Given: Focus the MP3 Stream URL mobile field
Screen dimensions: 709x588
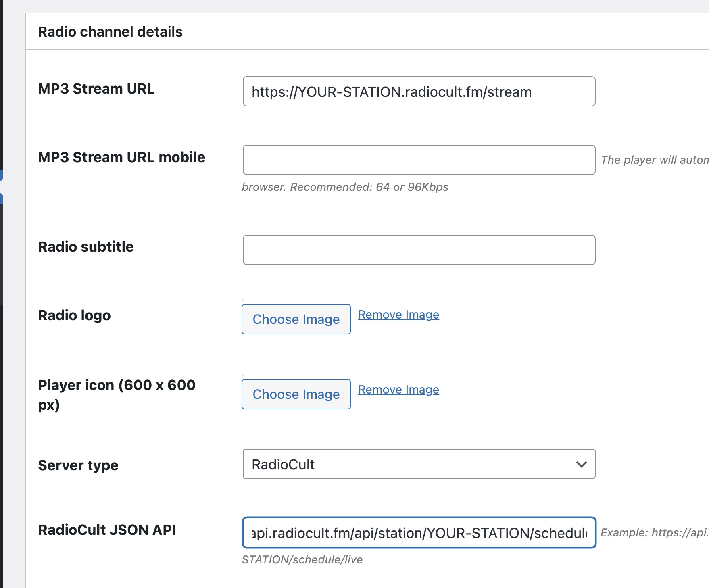Looking at the screenshot, I should [419, 160].
